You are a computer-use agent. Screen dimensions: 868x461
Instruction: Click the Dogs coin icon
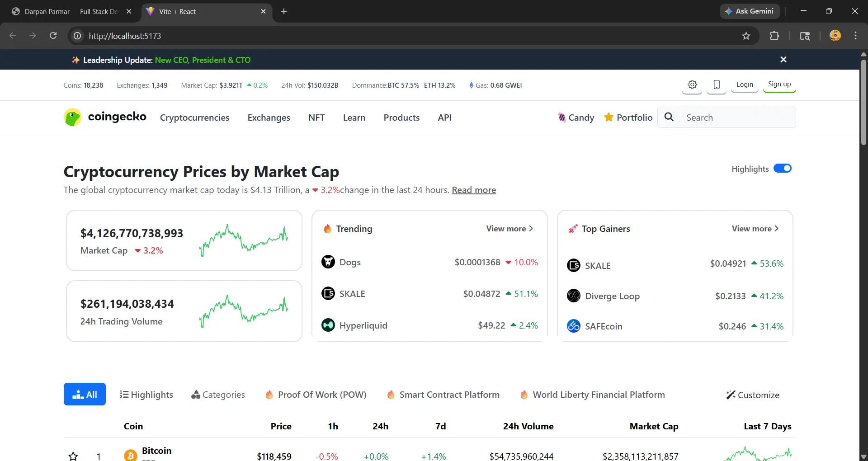(328, 262)
